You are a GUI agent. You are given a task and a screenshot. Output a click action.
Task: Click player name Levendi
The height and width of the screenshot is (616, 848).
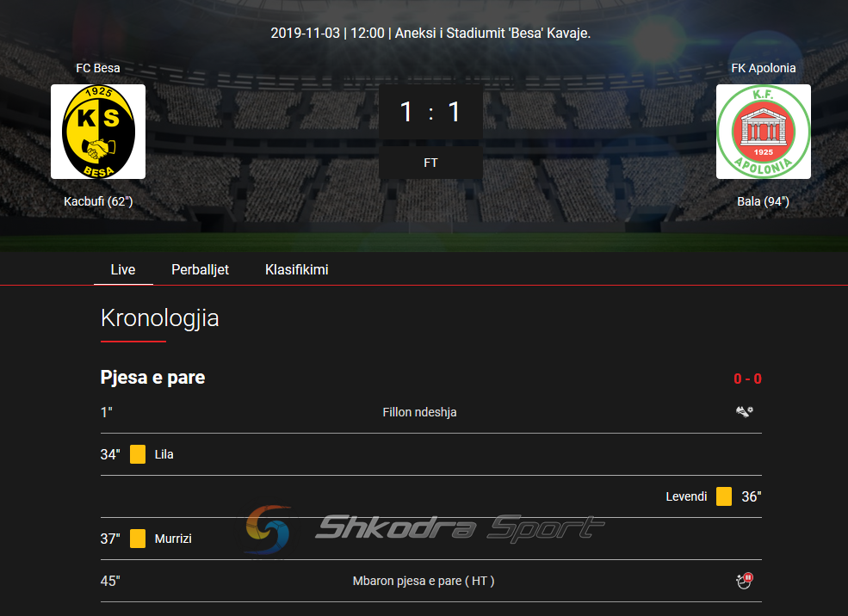(686, 496)
